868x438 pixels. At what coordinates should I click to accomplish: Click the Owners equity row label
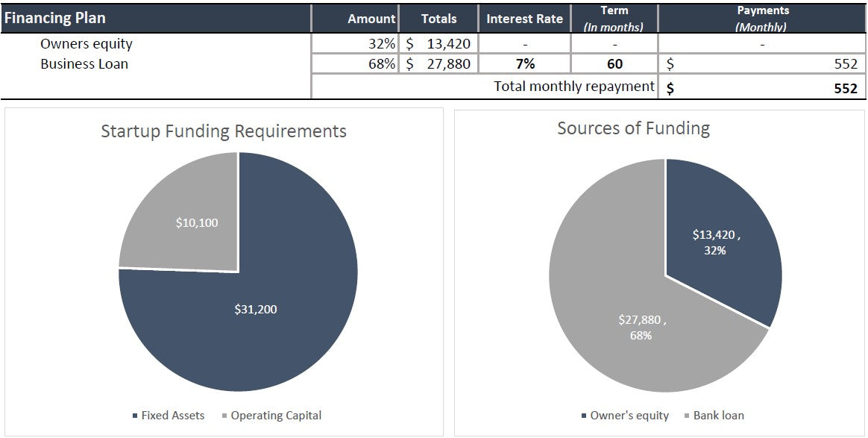click(87, 44)
